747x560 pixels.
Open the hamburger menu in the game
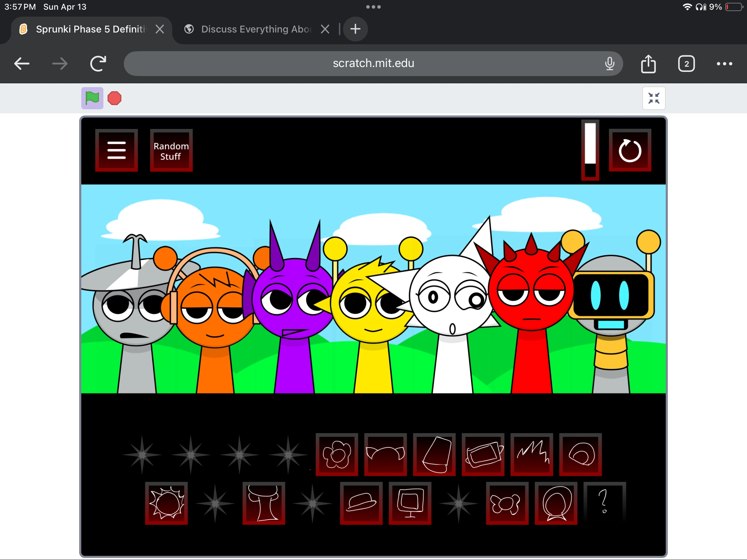click(x=117, y=150)
